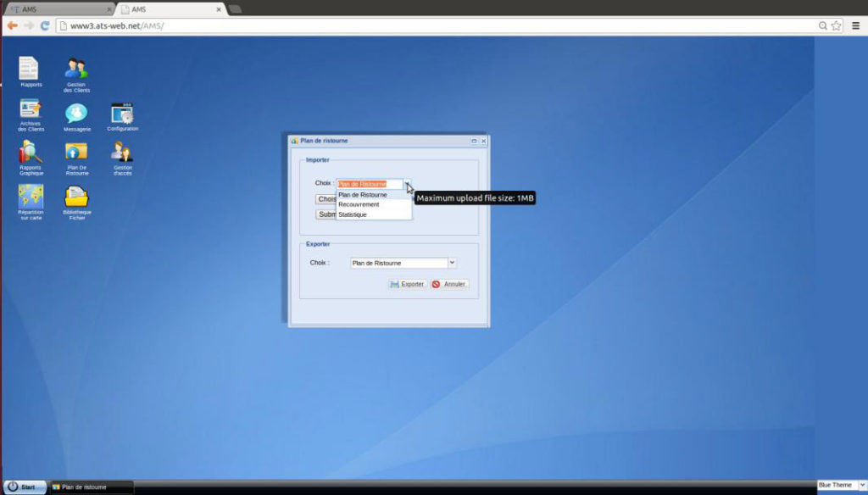Choose Statistique in the import list

click(353, 214)
